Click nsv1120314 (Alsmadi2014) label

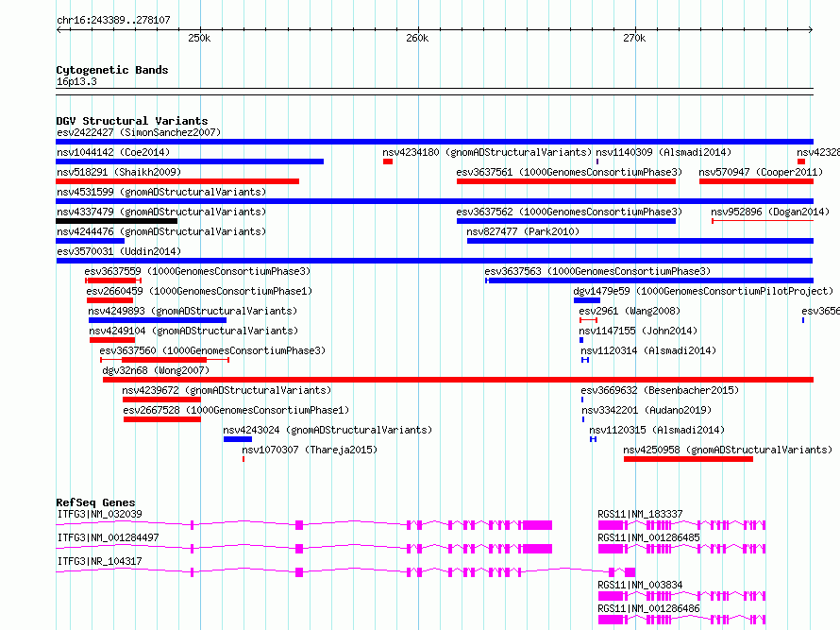pyautogui.click(x=648, y=350)
